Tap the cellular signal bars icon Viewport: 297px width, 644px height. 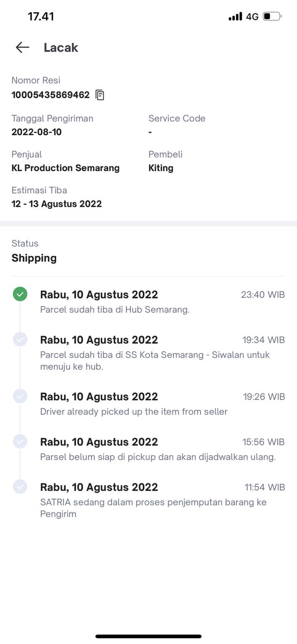(x=235, y=17)
